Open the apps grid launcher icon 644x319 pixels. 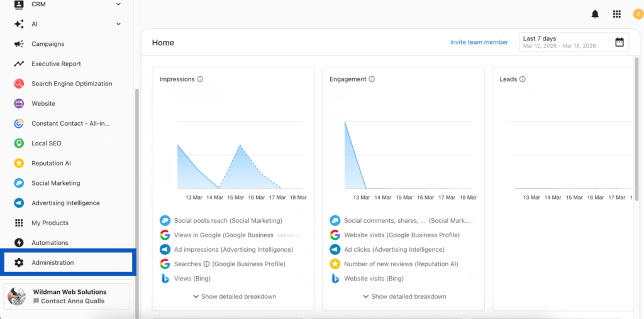click(x=616, y=14)
